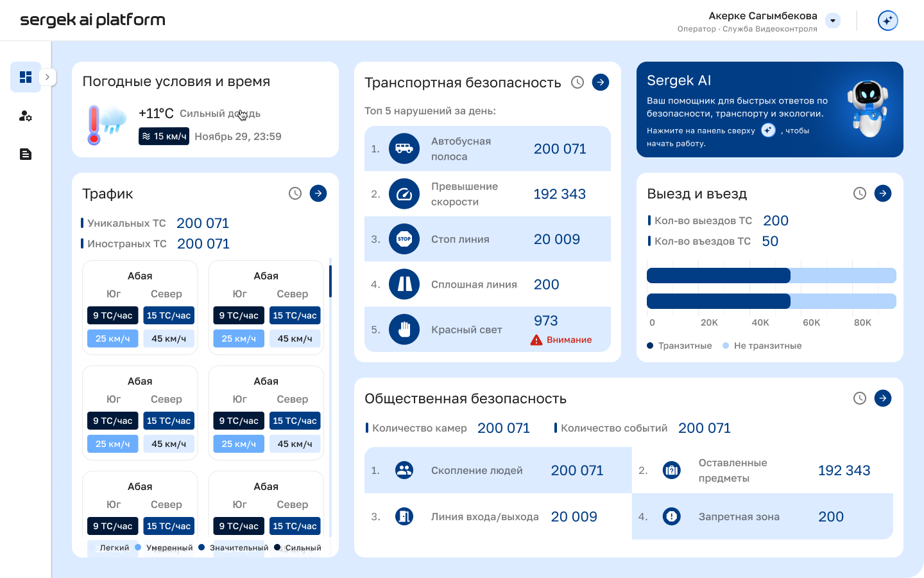Image resolution: width=924 pixels, height=578 pixels.
Task: Click the Внимание warning on Красный свет
Action: 562,340
